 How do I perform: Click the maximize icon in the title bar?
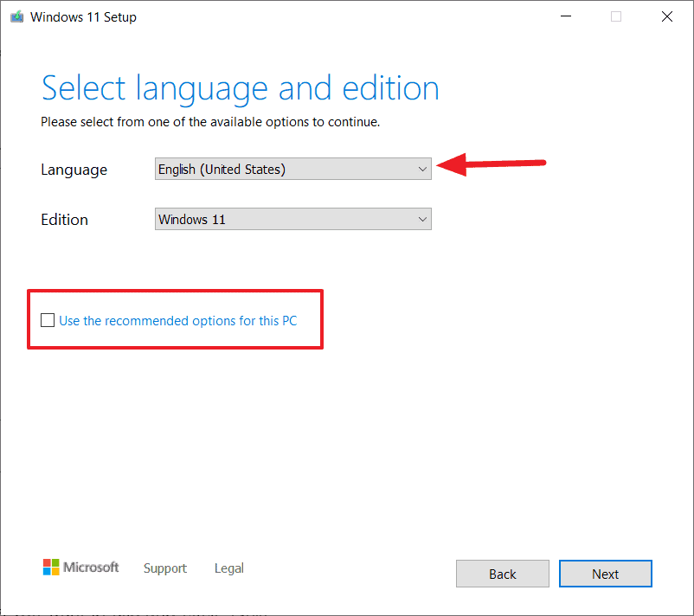pyautogui.click(x=615, y=16)
